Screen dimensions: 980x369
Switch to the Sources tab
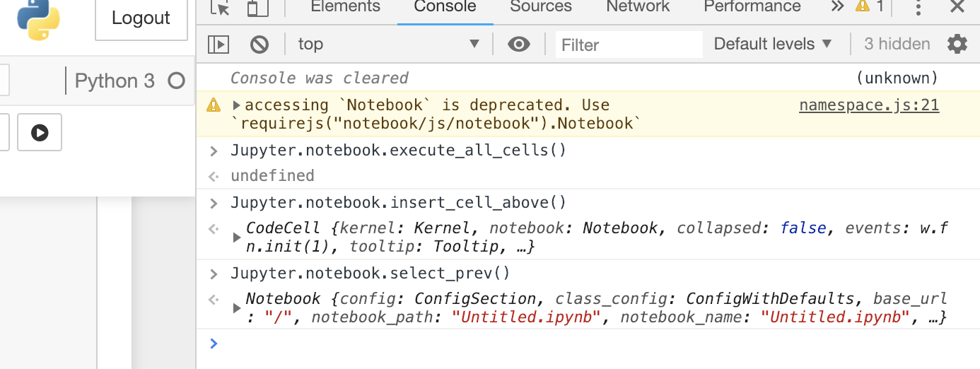541,7
